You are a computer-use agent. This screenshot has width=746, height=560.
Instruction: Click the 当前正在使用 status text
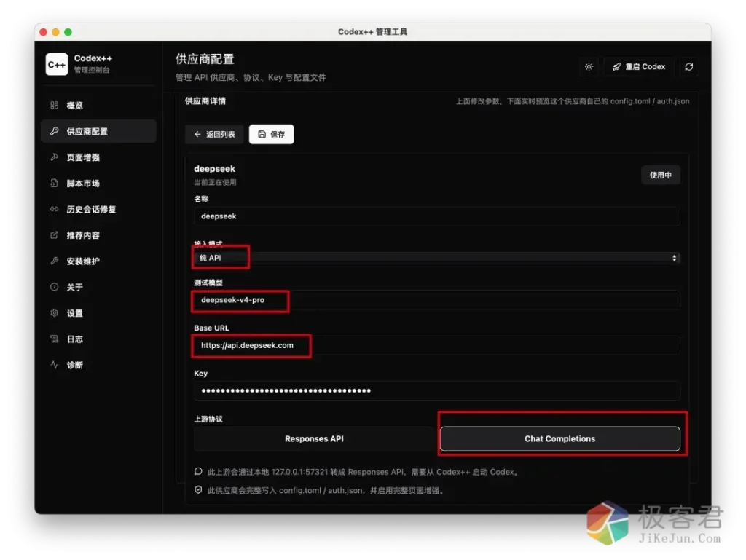coord(215,182)
